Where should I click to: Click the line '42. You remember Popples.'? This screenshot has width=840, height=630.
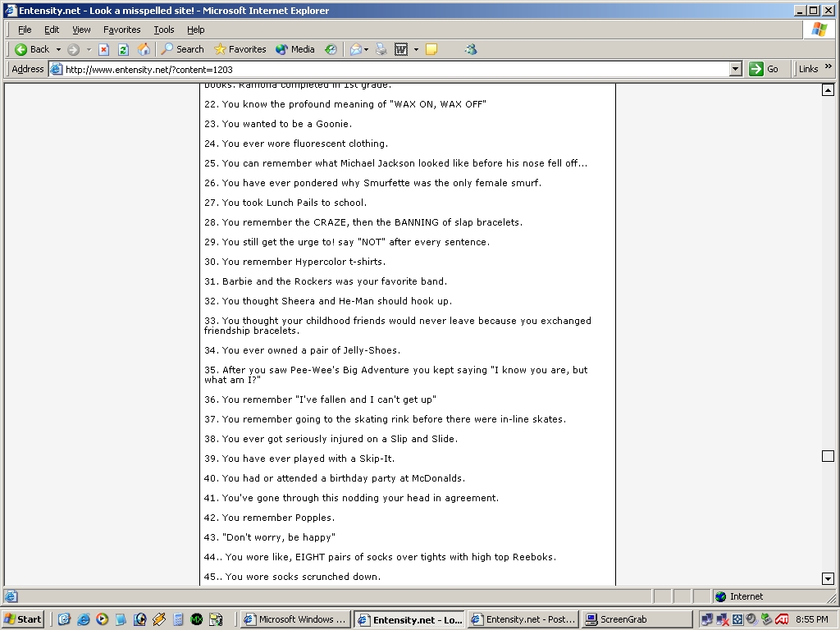269,518
